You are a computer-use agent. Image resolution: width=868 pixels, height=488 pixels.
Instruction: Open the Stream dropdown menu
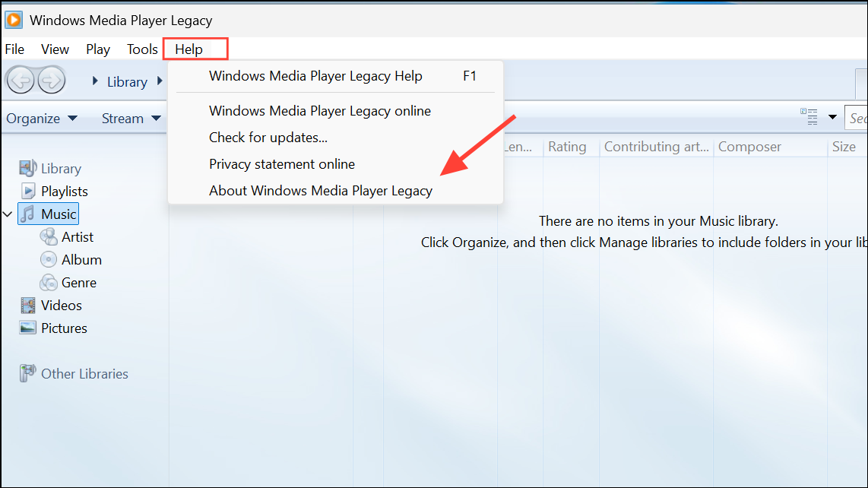(x=131, y=119)
